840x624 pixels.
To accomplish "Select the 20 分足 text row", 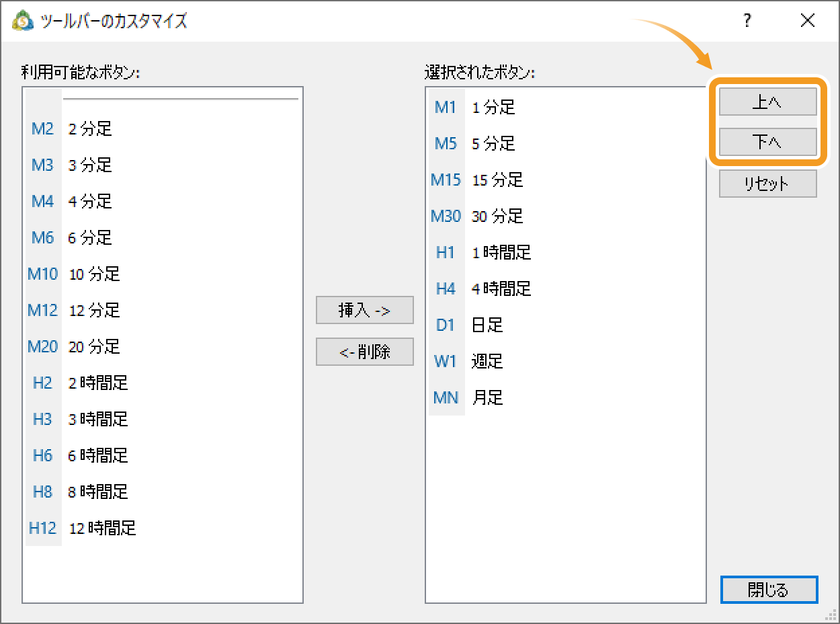I will coord(94,347).
